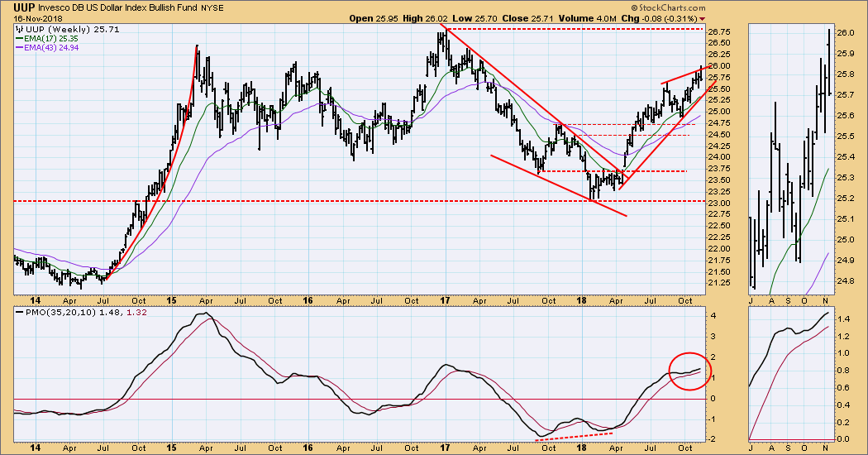Click the 26.75 price axis label

[x=719, y=43]
